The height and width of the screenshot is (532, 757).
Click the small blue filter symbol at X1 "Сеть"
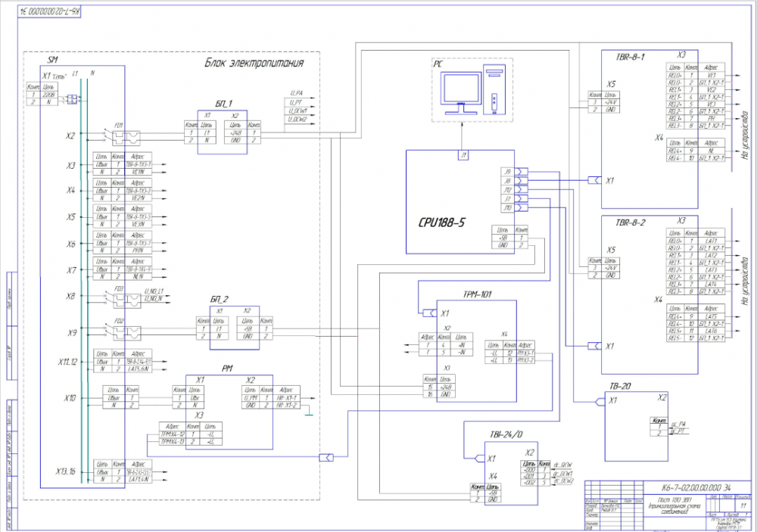tap(71, 99)
